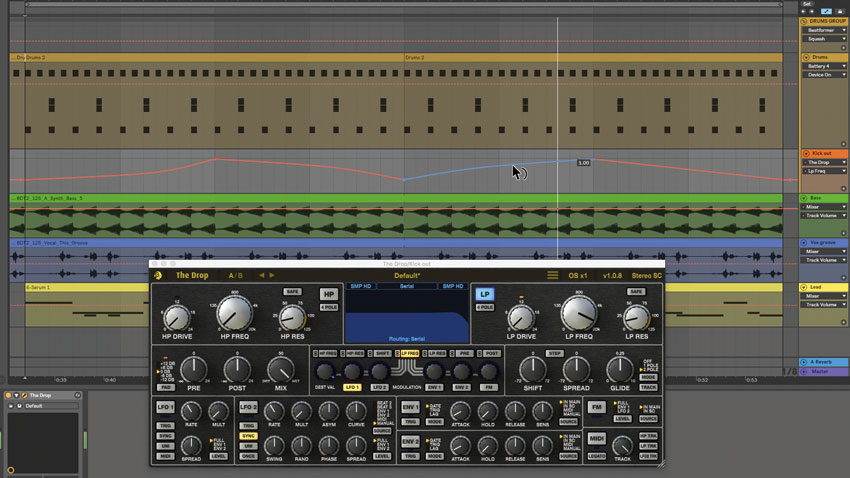Toggle the HP filter enable button
The width and height of the screenshot is (850, 478).
329,294
